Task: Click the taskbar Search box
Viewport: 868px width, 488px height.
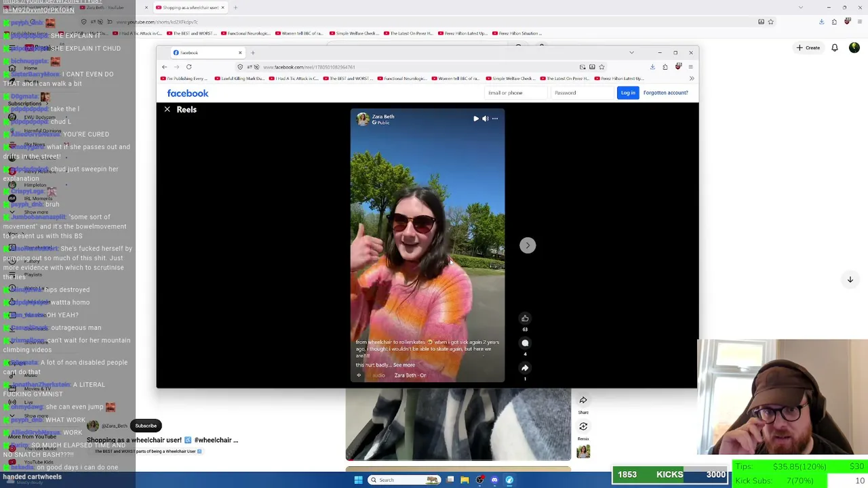Action: [403, 480]
